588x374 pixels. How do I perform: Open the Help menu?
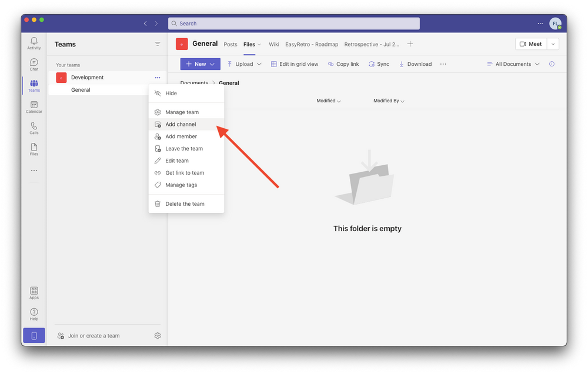pos(34,315)
